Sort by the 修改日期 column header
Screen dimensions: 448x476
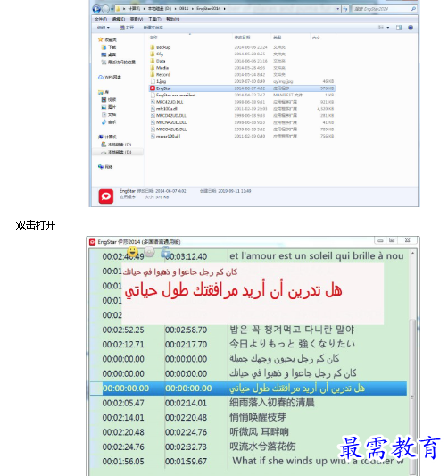[242, 38]
